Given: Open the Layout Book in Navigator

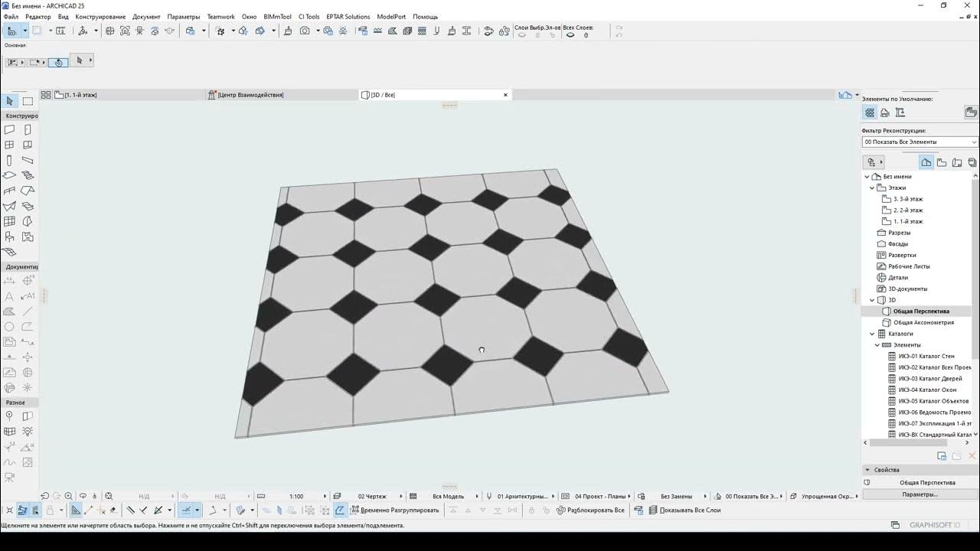Looking at the screenshot, I should pyautogui.click(x=957, y=162).
